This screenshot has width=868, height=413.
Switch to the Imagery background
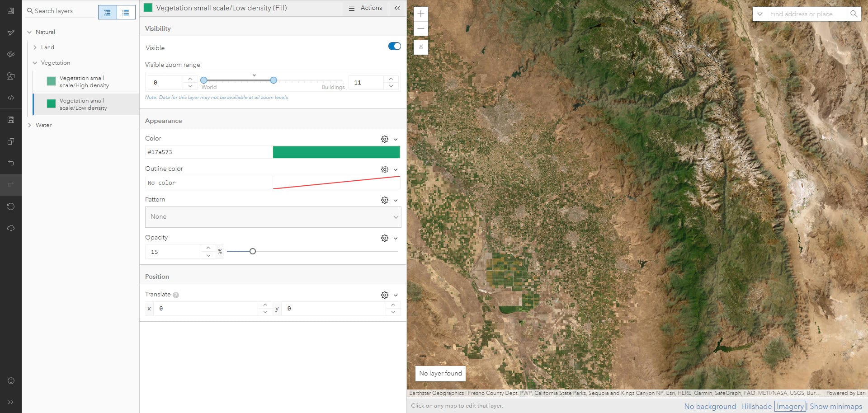(x=790, y=406)
